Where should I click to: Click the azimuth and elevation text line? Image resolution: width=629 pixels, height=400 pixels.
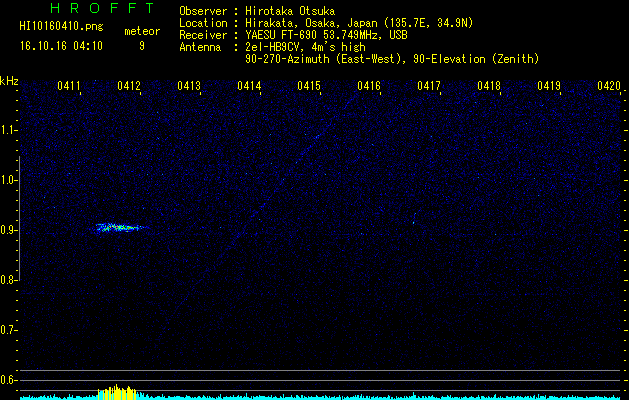tap(392, 59)
